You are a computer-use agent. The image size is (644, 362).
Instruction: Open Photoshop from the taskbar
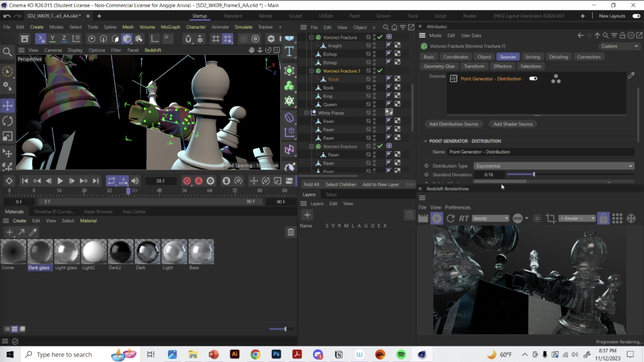pyautogui.click(x=276, y=354)
